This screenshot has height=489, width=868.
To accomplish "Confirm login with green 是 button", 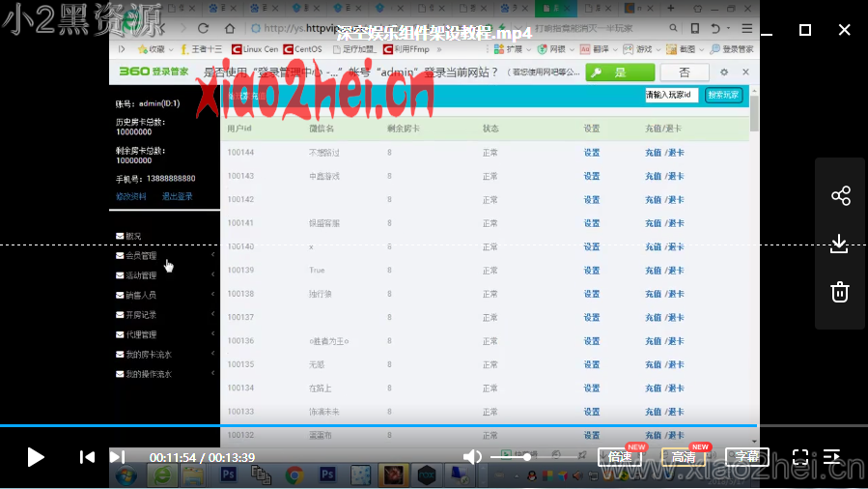I will click(x=620, y=72).
